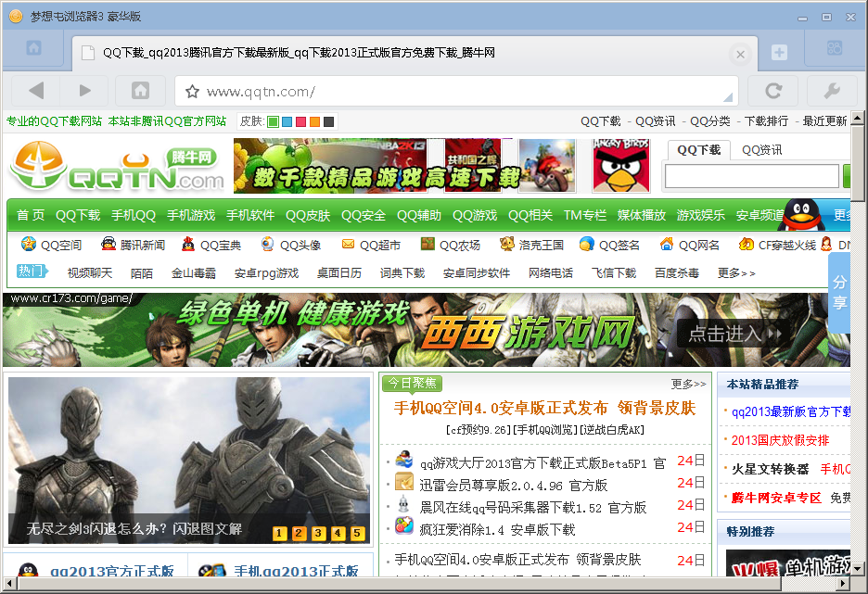Click the 迅雷会员尊享版 entry icon
This screenshot has height=594, width=868.
point(404,482)
